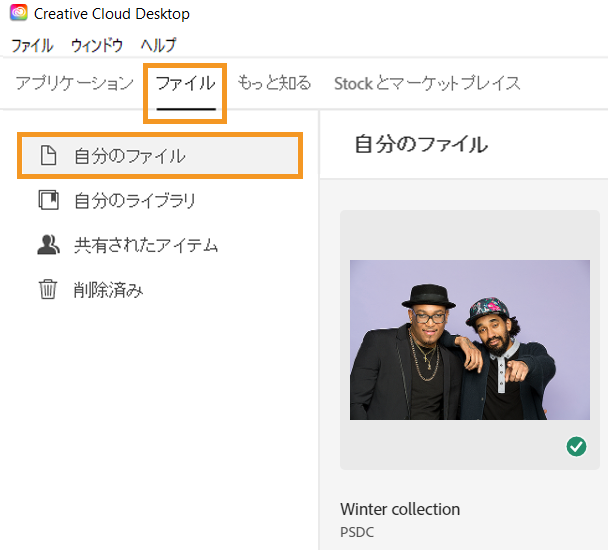Click the 自分のファイル page heading
Viewport: 608px width, 550px height.
(421, 144)
